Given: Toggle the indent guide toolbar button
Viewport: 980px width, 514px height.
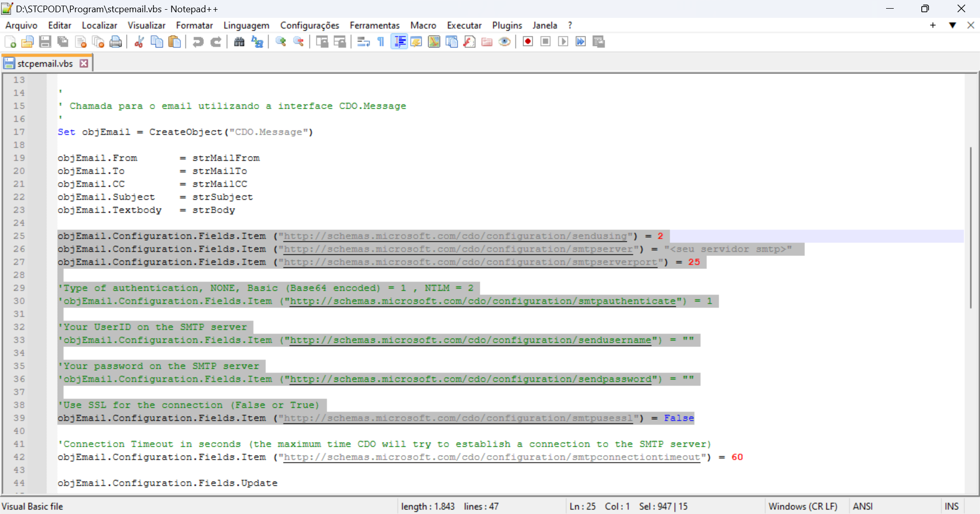Looking at the screenshot, I should click(x=399, y=42).
